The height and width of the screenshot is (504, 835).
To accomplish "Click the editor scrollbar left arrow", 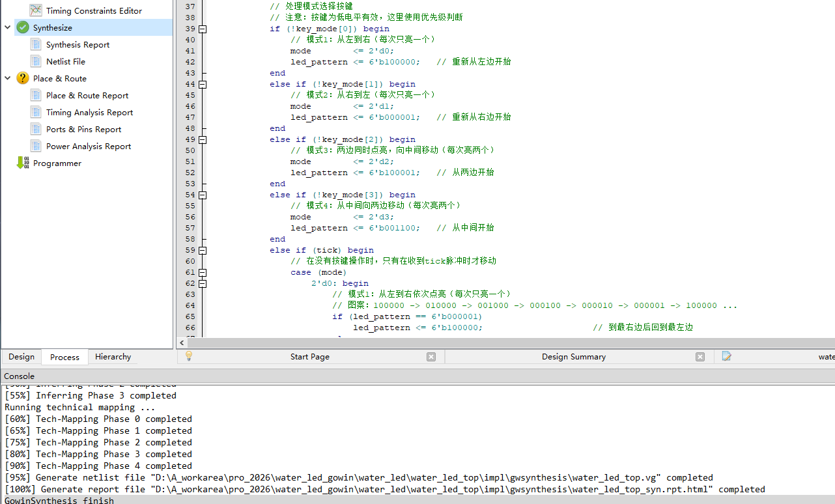I will (x=181, y=343).
